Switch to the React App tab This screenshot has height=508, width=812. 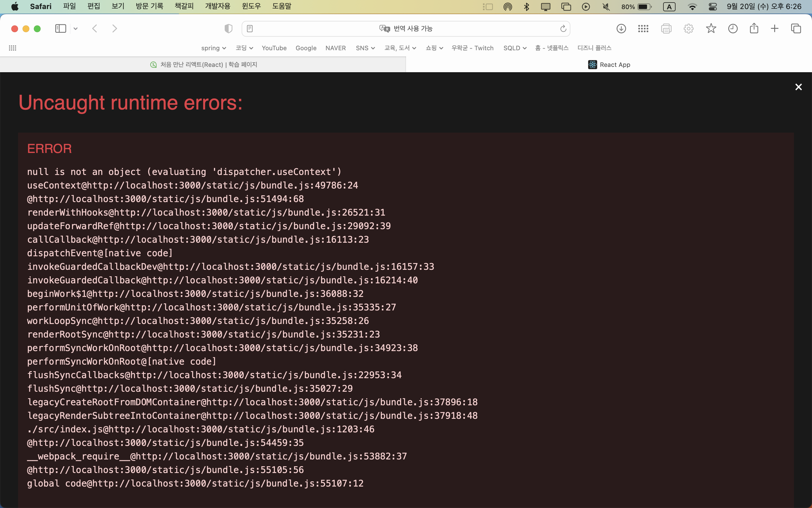click(609, 65)
